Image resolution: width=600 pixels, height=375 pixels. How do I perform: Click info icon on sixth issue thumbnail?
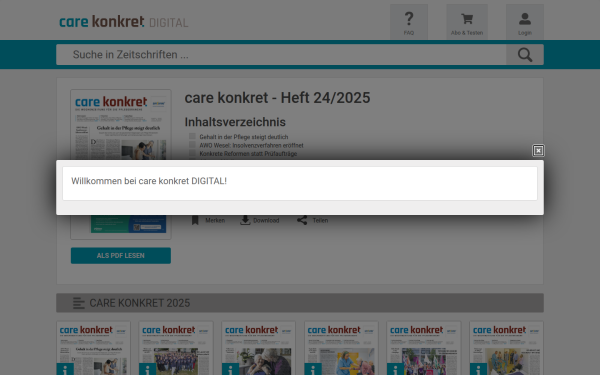pyautogui.click(x=478, y=369)
